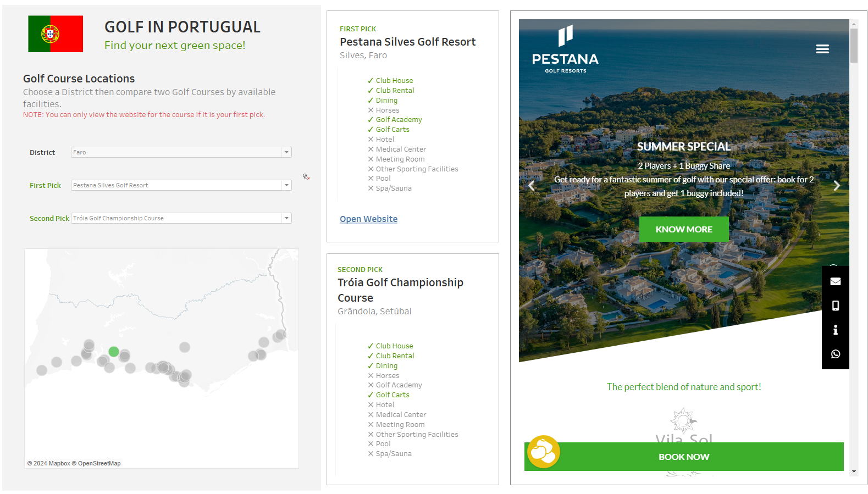Click 'Club House' in First Pick list
Image resolution: width=868 pixels, height=494 pixels.
394,80
